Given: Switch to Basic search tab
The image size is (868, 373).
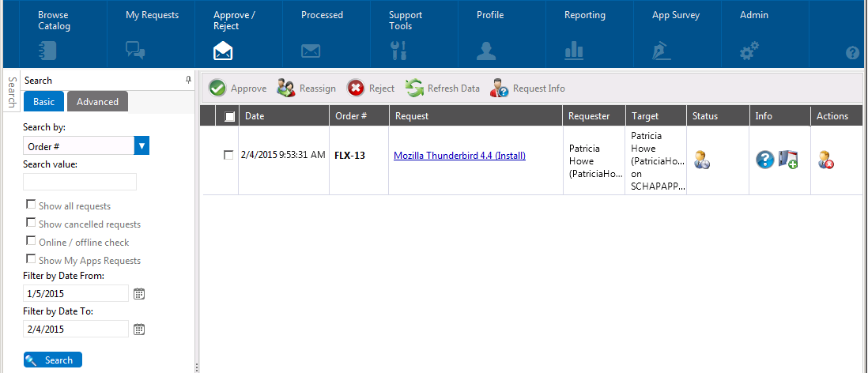Looking at the screenshot, I should (43, 102).
